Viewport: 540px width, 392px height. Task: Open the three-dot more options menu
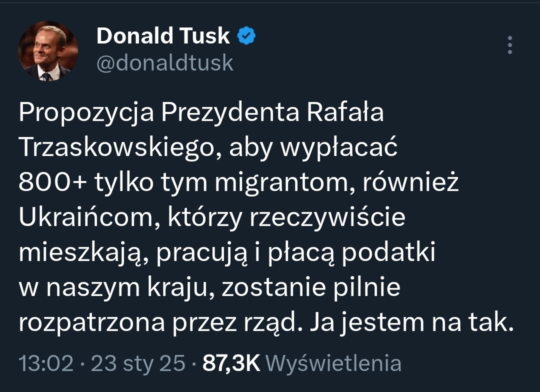510,45
